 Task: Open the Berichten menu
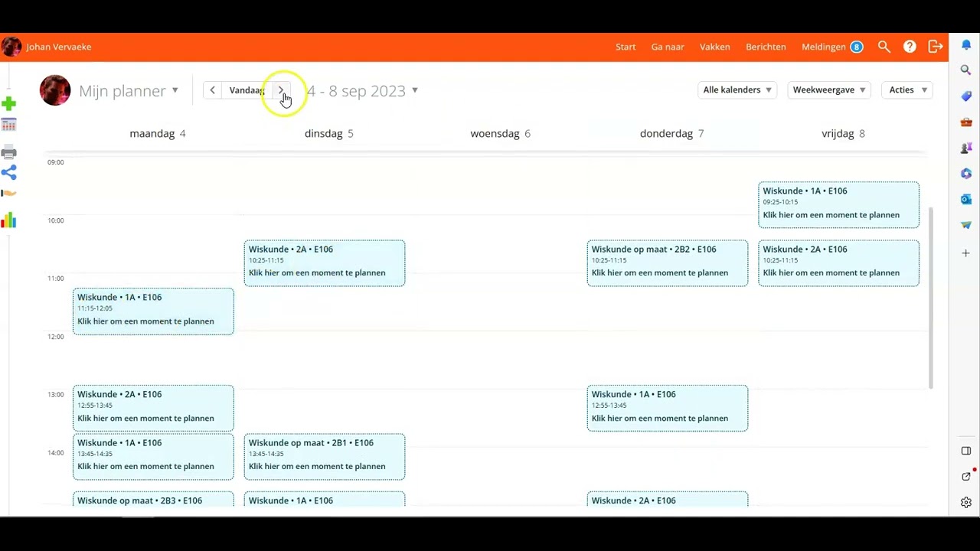tap(766, 47)
